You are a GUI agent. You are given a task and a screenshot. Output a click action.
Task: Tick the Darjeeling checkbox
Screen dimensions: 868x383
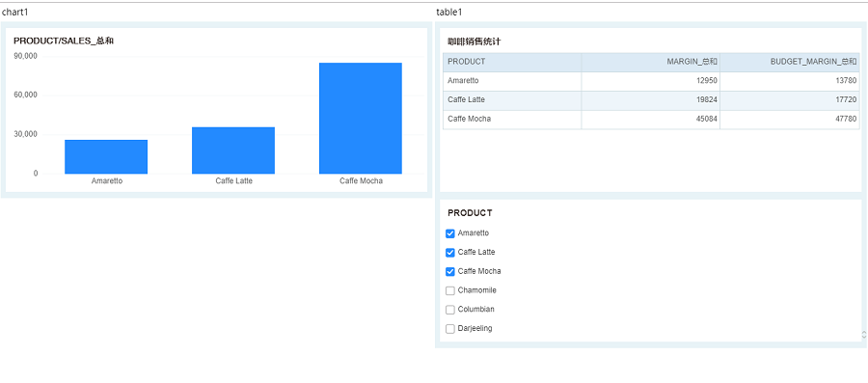pos(450,329)
